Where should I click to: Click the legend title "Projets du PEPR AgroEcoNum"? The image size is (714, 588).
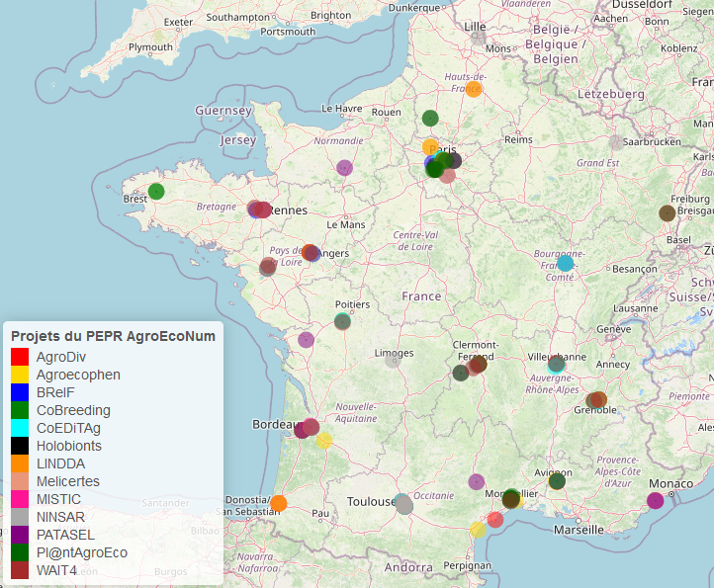pos(113,336)
